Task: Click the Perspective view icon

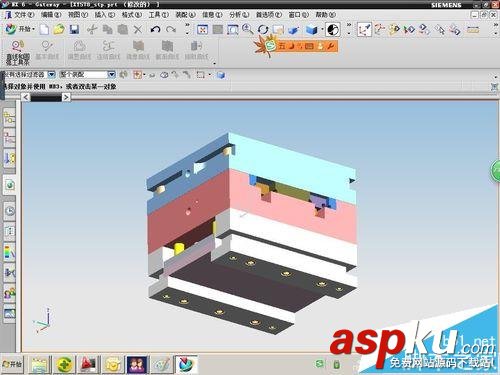Action: point(293,30)
